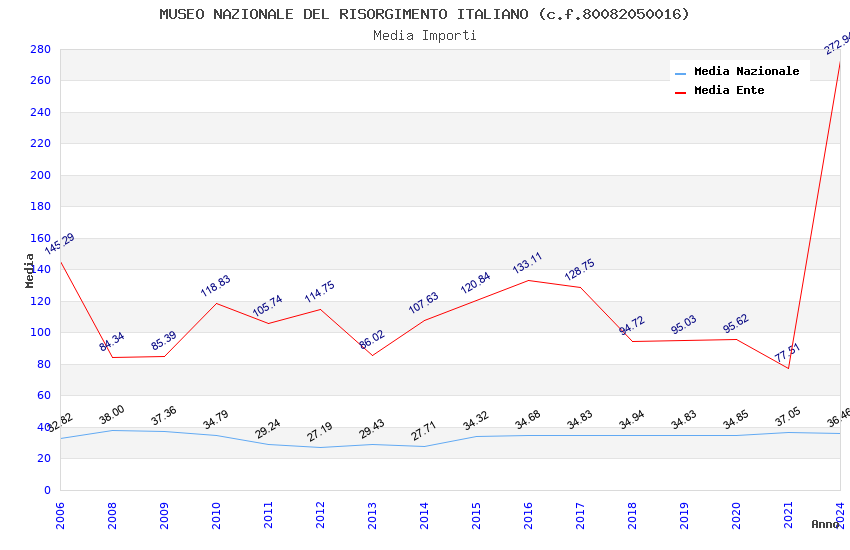Click the 34.85 national average label
Viewport: 850px width, 550px height.
[736, 419]
